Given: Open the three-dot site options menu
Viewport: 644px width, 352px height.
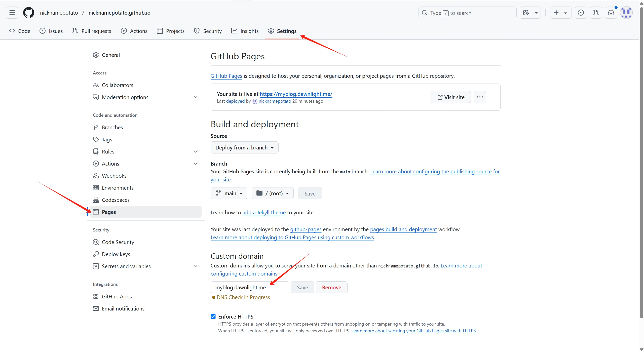Looking at the screenshot, I should tap(480, 97).
